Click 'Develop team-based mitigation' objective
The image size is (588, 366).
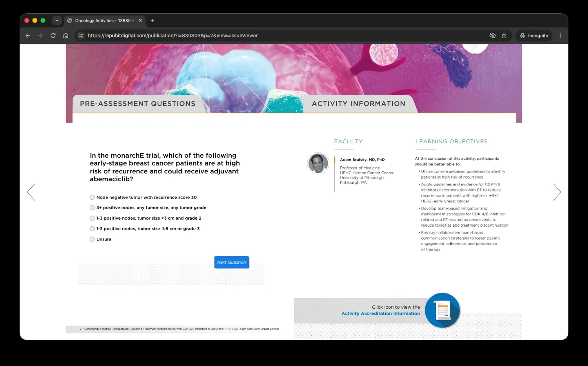[x=464, y=217]
